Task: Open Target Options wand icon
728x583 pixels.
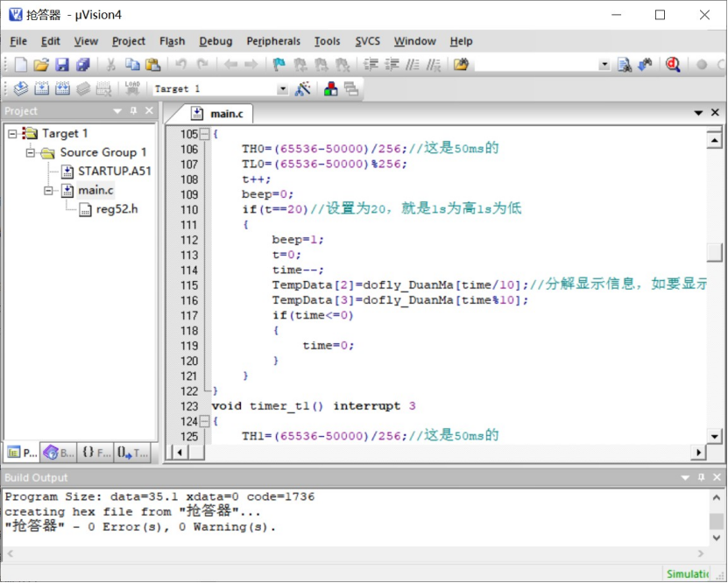Action: tap(303, 88)
